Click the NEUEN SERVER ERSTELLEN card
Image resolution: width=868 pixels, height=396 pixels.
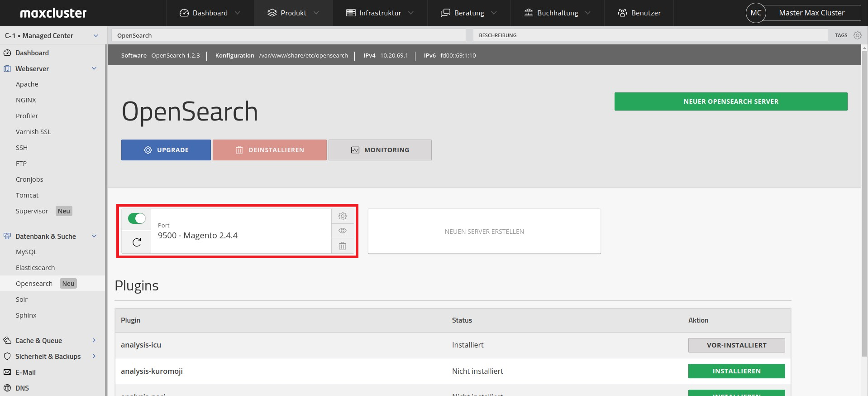(484, 232)
